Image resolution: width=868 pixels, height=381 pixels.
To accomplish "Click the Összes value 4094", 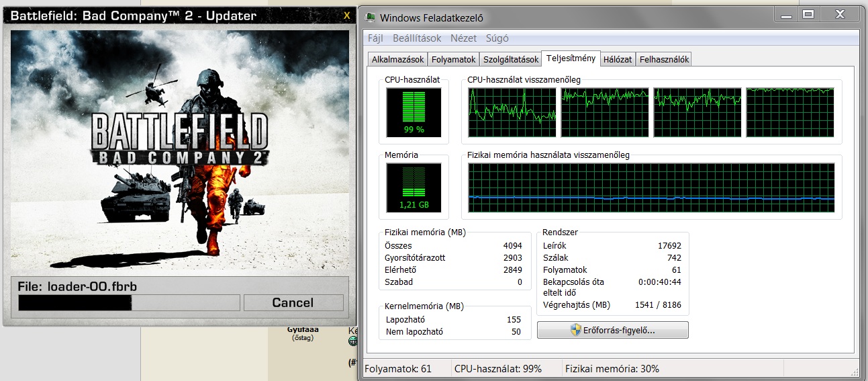I will point(512,246).
